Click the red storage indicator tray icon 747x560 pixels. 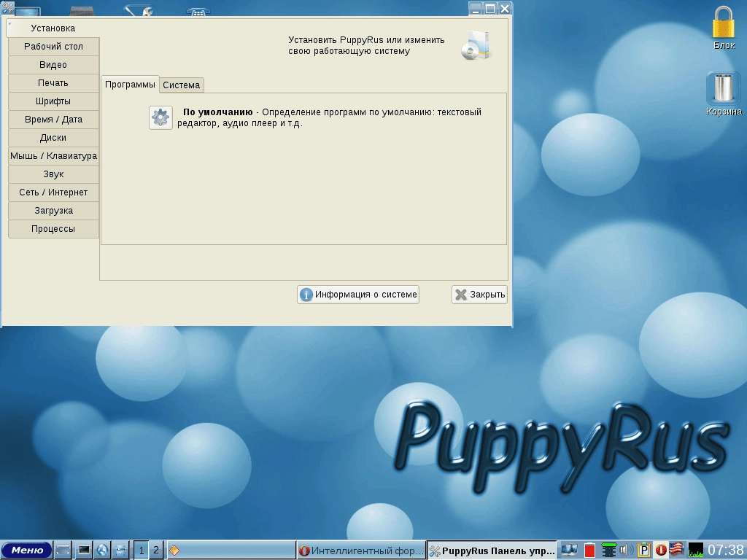click(x=589, y=550)
